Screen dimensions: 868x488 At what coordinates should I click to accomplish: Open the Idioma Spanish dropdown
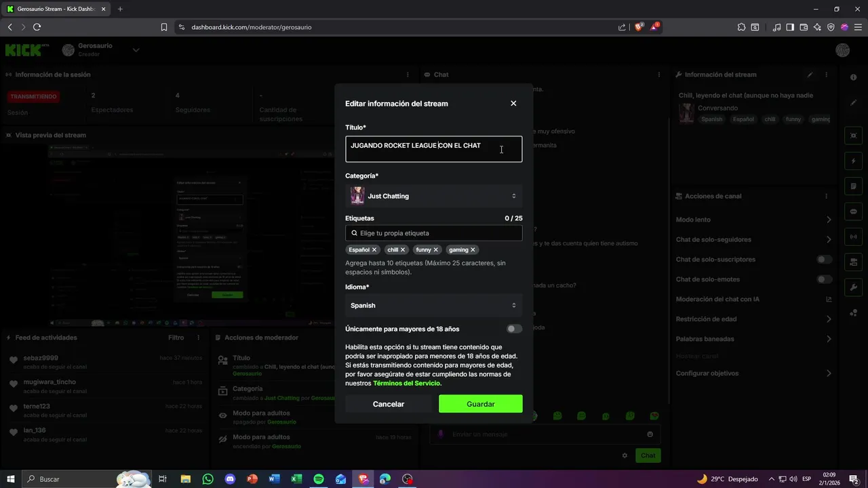(434, 306)
